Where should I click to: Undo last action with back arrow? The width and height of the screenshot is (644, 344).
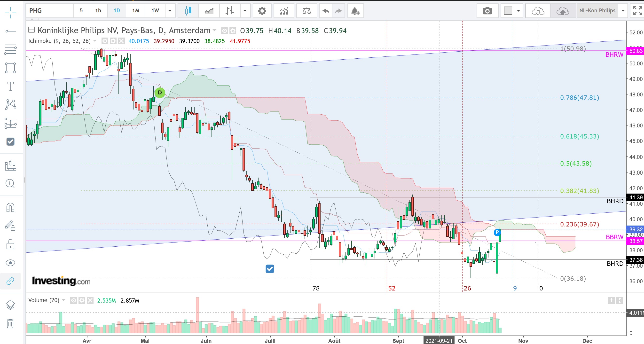pos(325,11)
